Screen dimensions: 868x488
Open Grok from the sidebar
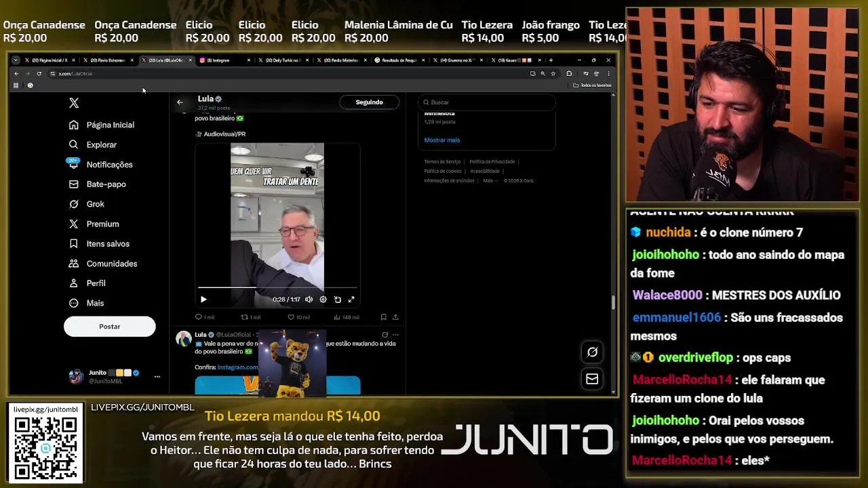tap(86, 204)
